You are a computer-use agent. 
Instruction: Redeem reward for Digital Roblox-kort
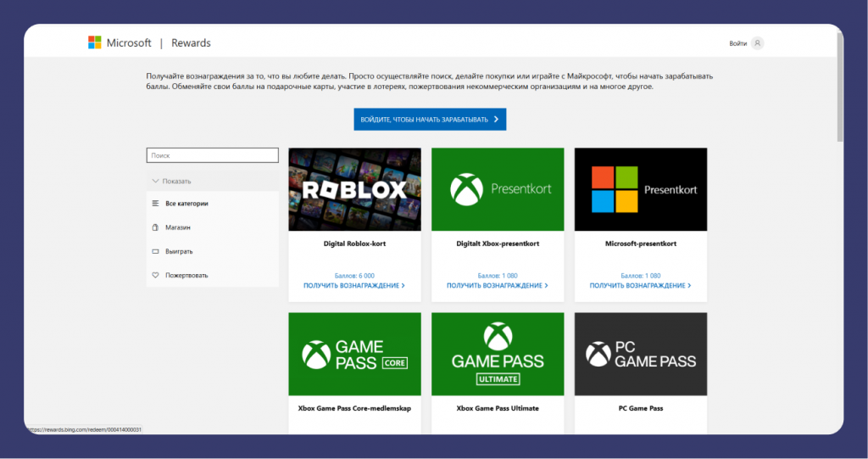click(354, 286)
